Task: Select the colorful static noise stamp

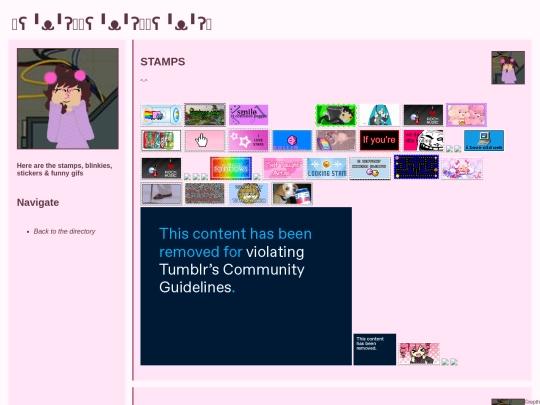Action: [205, 194]
